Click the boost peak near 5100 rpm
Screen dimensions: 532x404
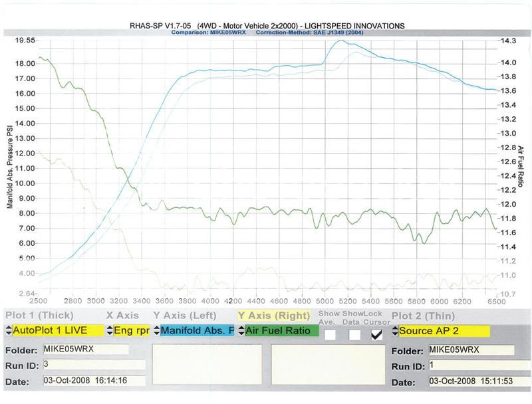click(340, 41)
